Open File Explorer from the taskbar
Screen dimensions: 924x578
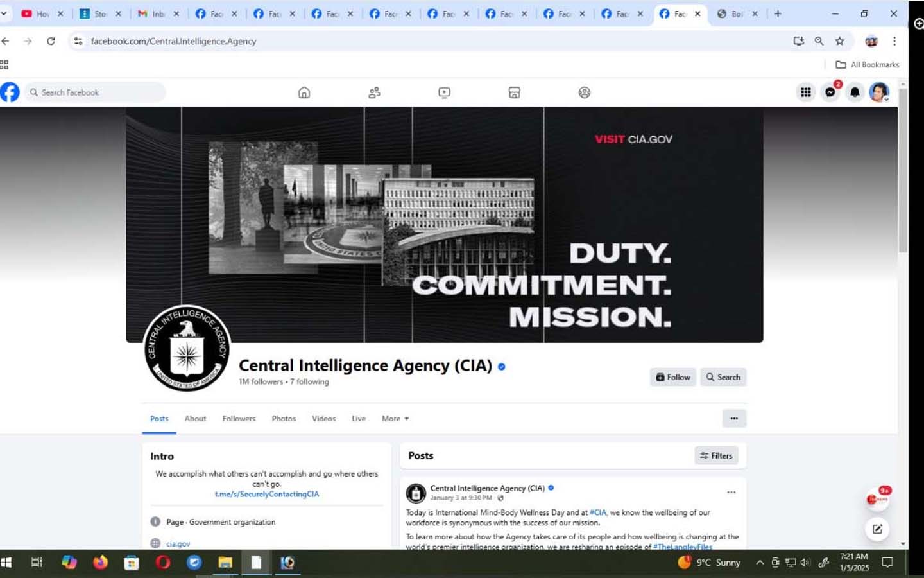pos(225,563)
